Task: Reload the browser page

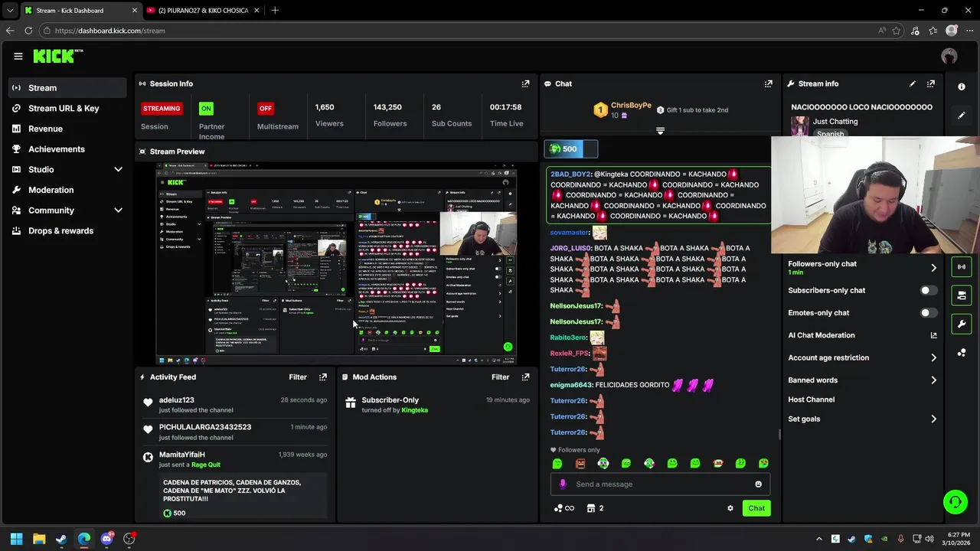Action: 28,31
